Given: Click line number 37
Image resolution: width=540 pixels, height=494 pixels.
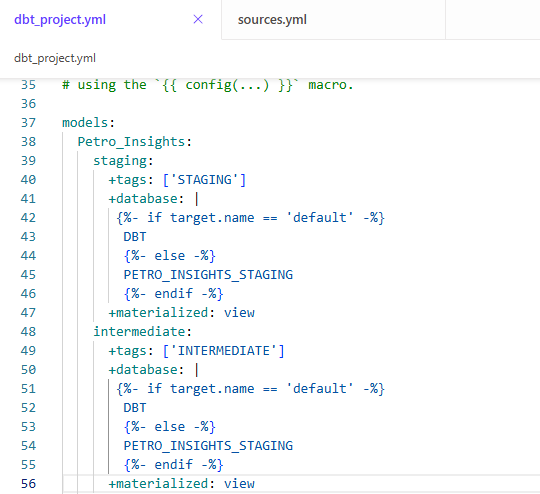Looking at the screenshot, I should pyautogui.click(x=28, y=123).
